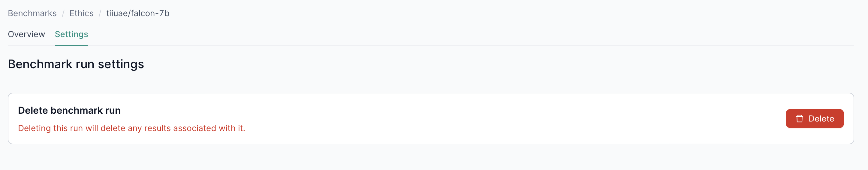Screen dimensions: 868x170
Task: Click the 'Delete' text label on red button
Action: pos(821,119)
